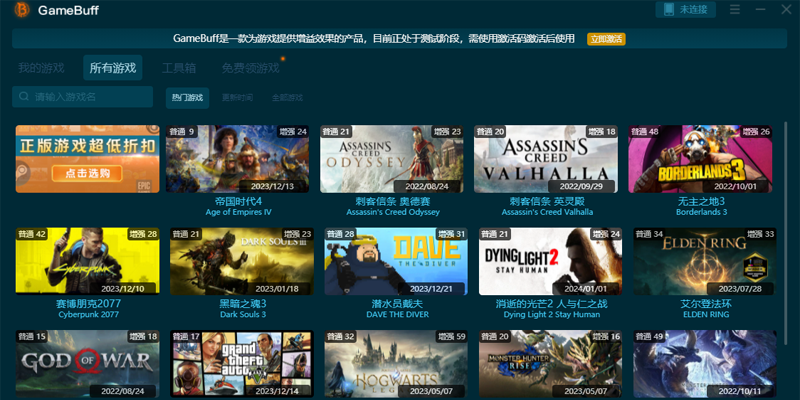Click 'Dark Souls 3' English subtitle

click(x=243, y=314)
